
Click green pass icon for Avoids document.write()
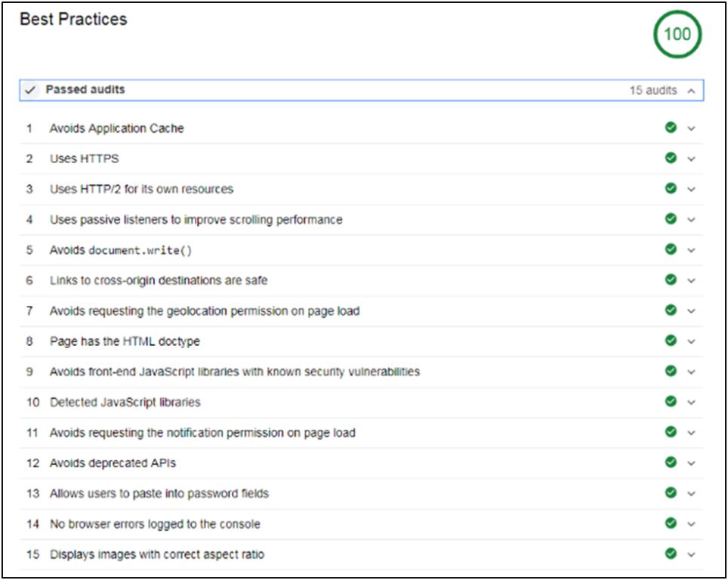point(671,249)
